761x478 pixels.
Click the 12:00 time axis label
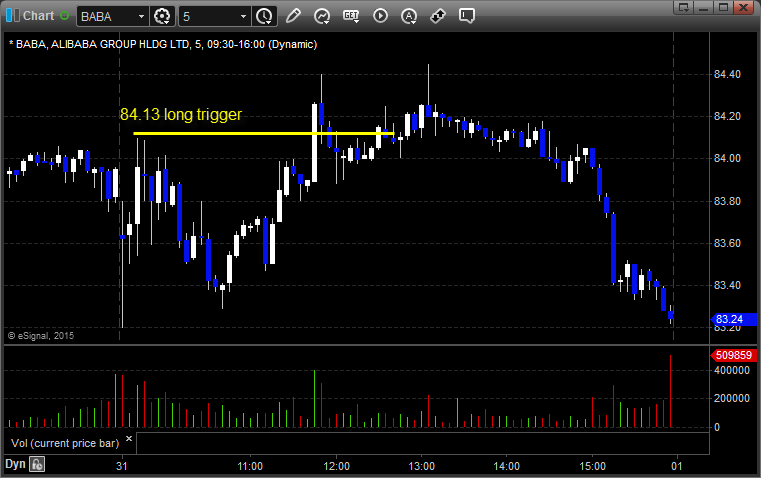click(336, 466)
